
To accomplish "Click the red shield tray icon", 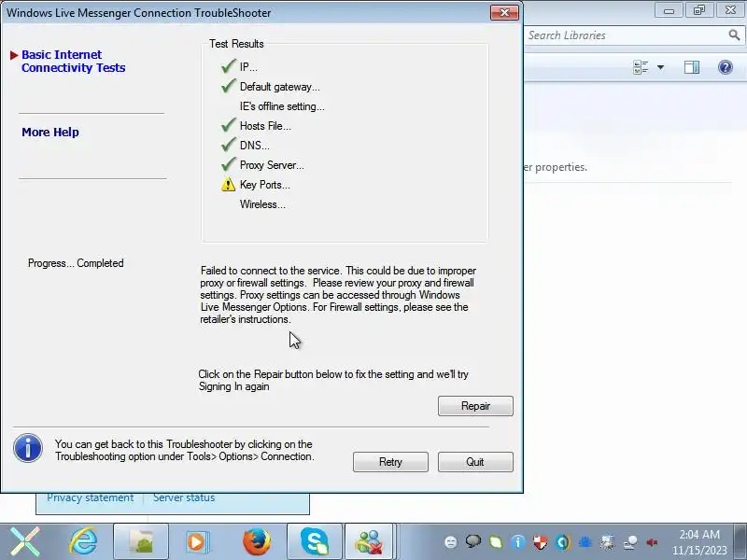I will (541, 542).
